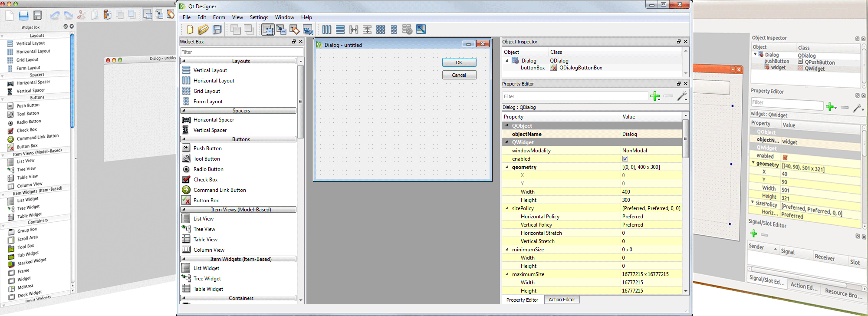Apply Lay Out in a Grid icon
This screenshot has height=316, width=868.
pyautogui.click(x=381, y=30)
